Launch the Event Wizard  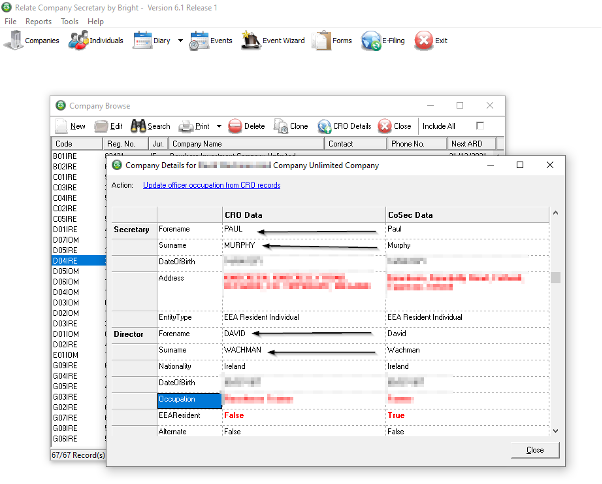[273, 40]
